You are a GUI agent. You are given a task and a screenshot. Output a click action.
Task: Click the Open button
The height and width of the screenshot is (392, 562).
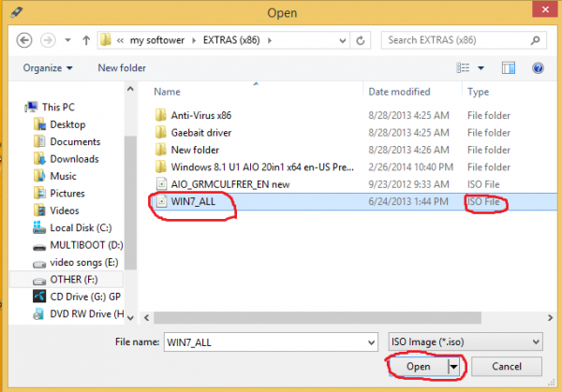pos(419,366)
